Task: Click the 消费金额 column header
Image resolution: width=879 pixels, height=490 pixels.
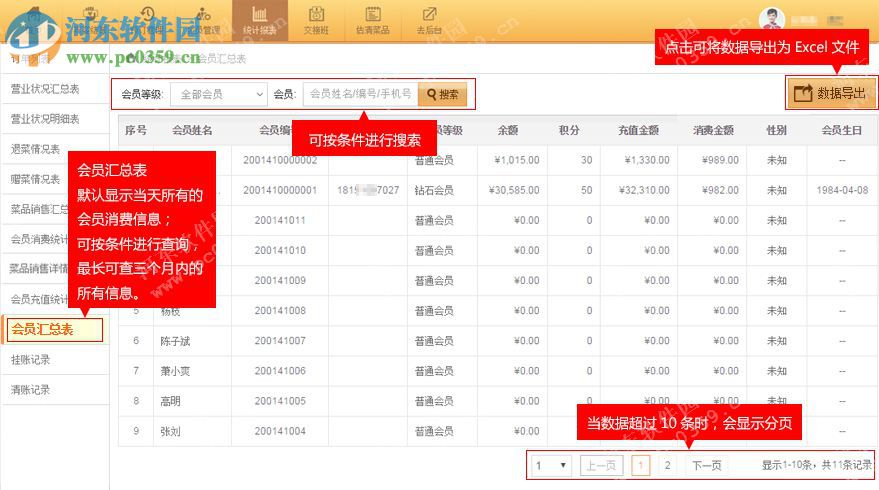Action: tap(713, 130)
